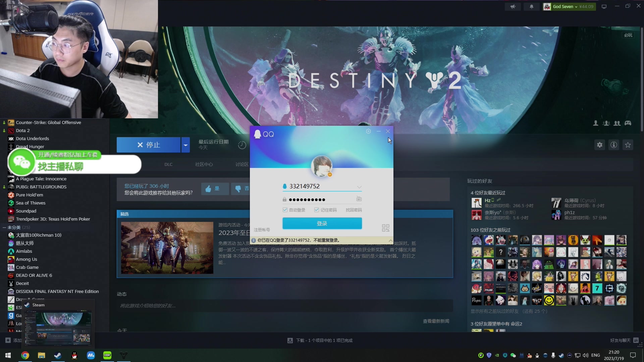Image resolution: width=644 pixels, height=362 pixels.
Task: Click Steam big picture mode monitor icon
Action: coord(604,7)
